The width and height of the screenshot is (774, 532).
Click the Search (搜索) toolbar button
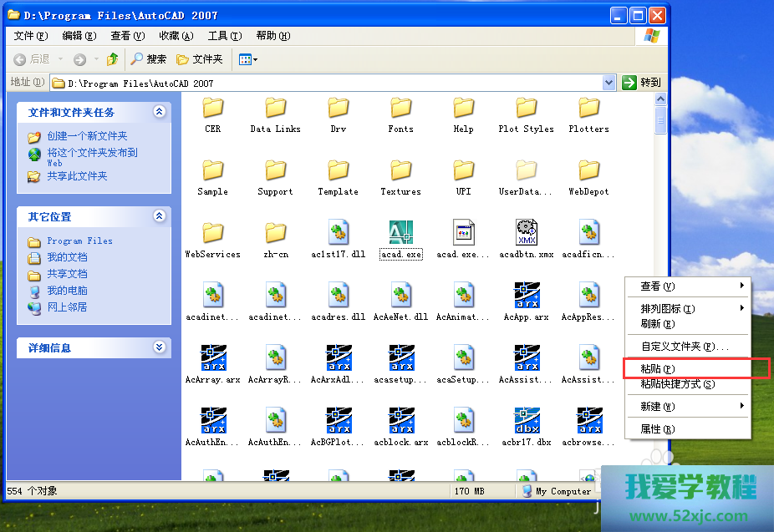pos(148,59)
